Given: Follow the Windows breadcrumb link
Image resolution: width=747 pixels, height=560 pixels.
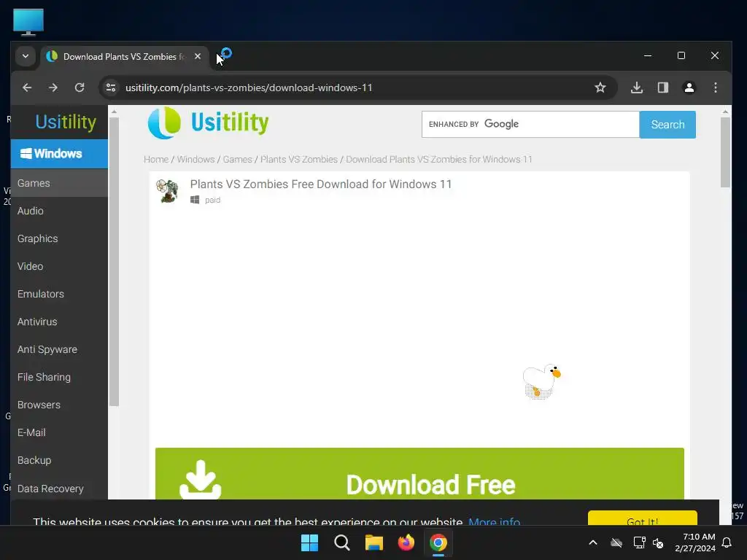Looking at the screenshot, I should click(x=196, y=160).
